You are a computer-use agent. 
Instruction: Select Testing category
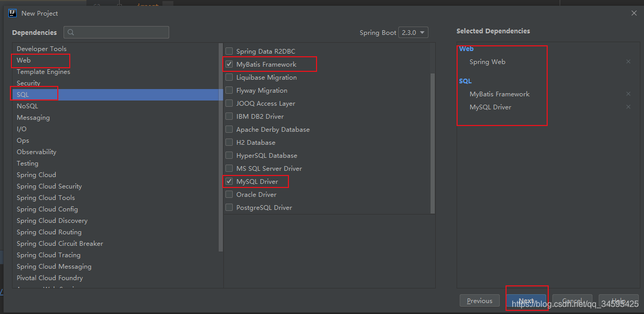click(x=116, y=163)
